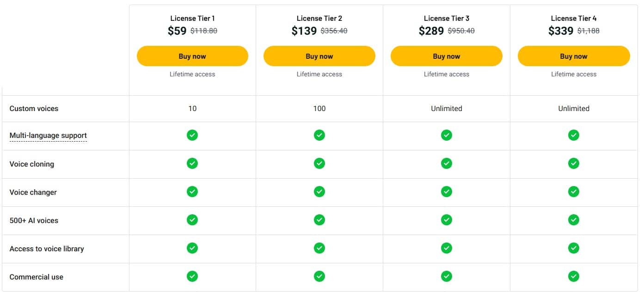Viewport: 644px width, 292px height.
Task: Click Buy now under License Tier 3
Action: click(x=446, y=56)
